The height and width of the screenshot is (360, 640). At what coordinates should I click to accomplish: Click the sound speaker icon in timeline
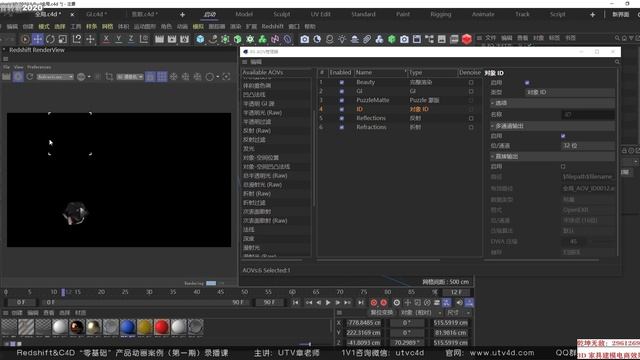(x=459, y=302)
